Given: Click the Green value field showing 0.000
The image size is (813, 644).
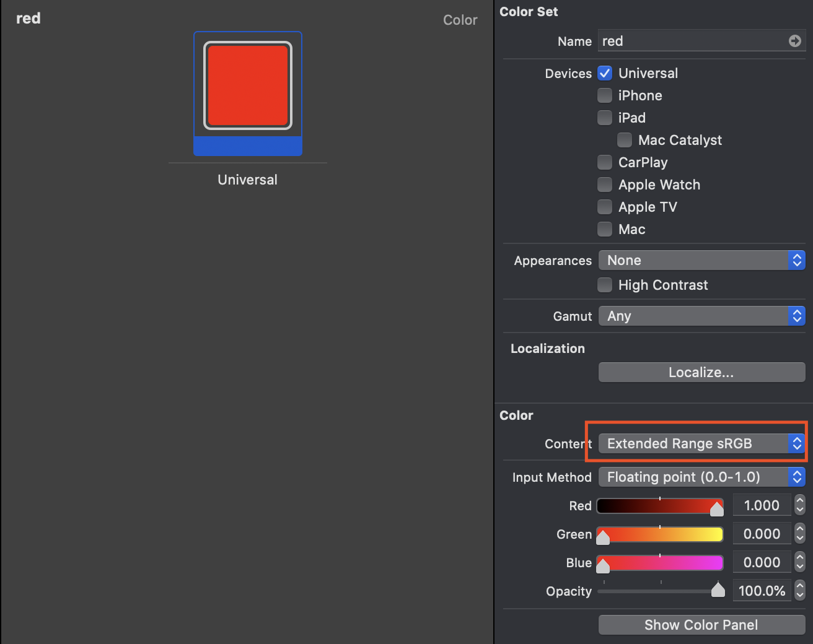Looking at the screenshot, I should pos(762,534).
